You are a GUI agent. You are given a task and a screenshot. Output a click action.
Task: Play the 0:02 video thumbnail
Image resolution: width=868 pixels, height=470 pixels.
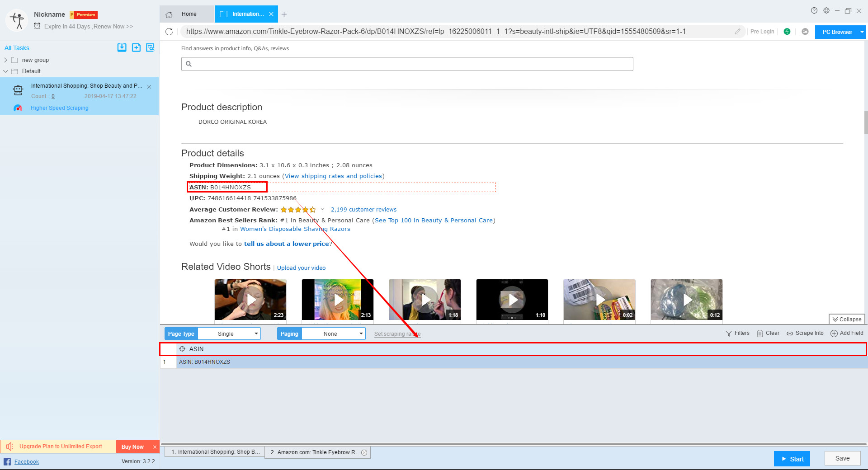pyautogui.click(x=599, y=299)
